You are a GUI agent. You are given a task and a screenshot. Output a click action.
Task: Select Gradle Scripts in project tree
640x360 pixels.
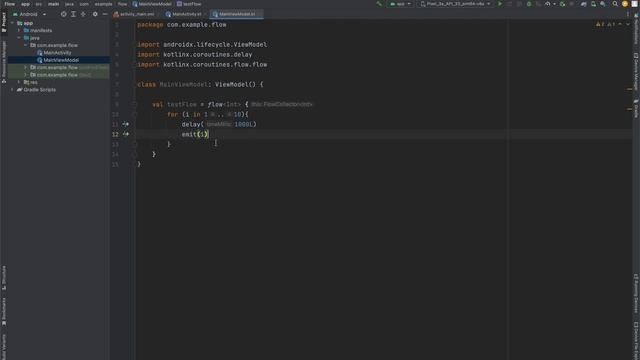40,89
